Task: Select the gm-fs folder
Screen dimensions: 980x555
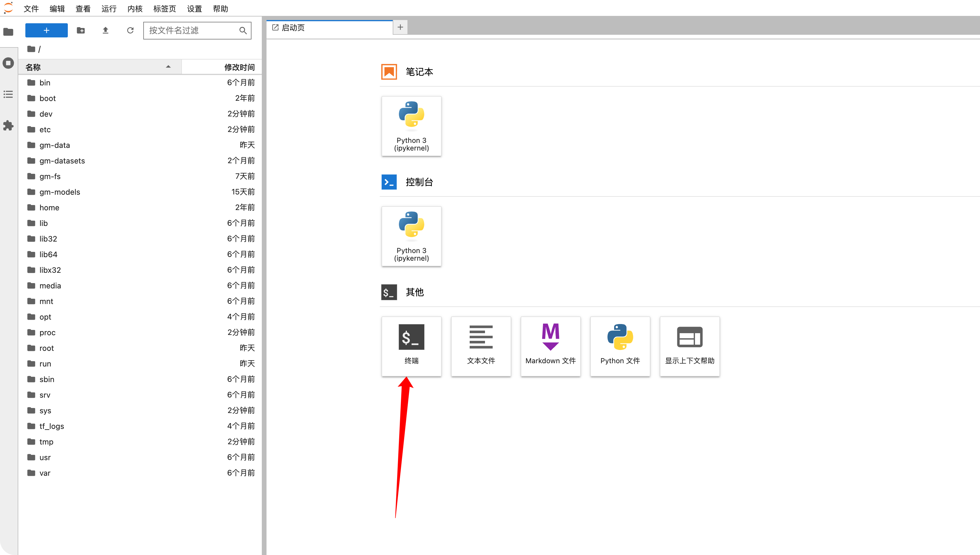Action: (140, 176)
